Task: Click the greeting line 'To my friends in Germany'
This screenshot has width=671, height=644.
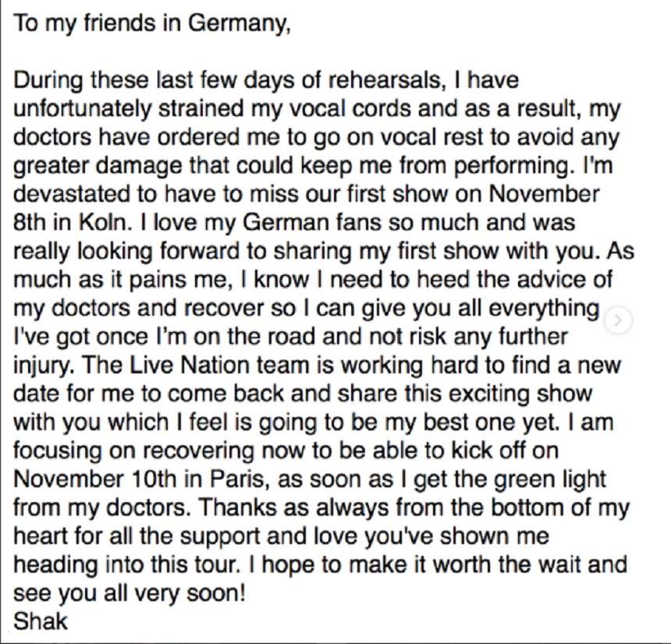Action: pyautogui.click(x=152, y=23)
